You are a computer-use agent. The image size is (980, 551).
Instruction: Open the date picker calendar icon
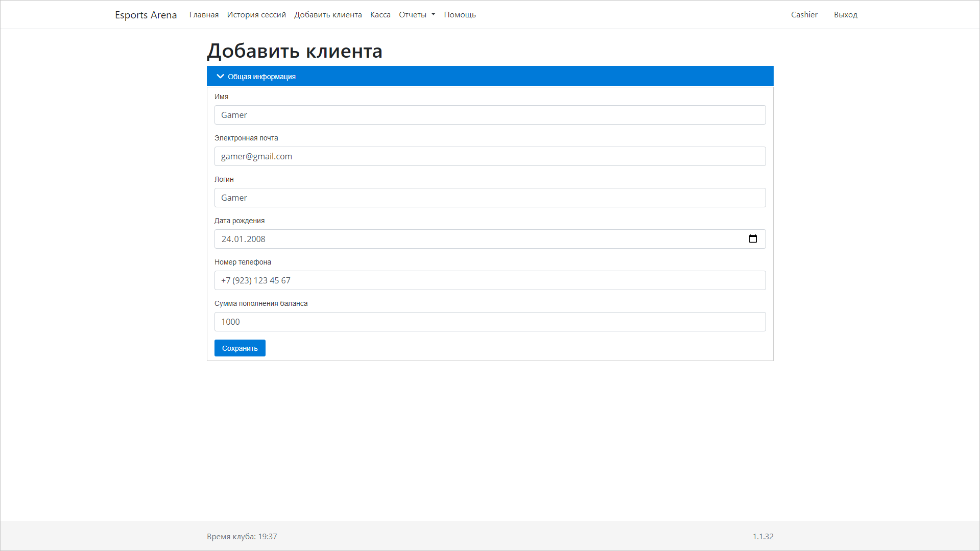coord(753,238)
